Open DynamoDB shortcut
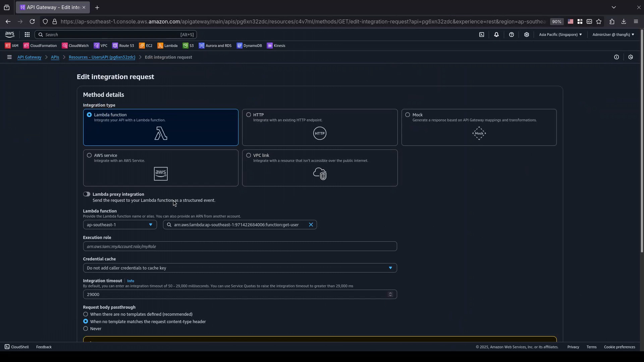The height and width of the screenshot is (362, 644). 249,46
